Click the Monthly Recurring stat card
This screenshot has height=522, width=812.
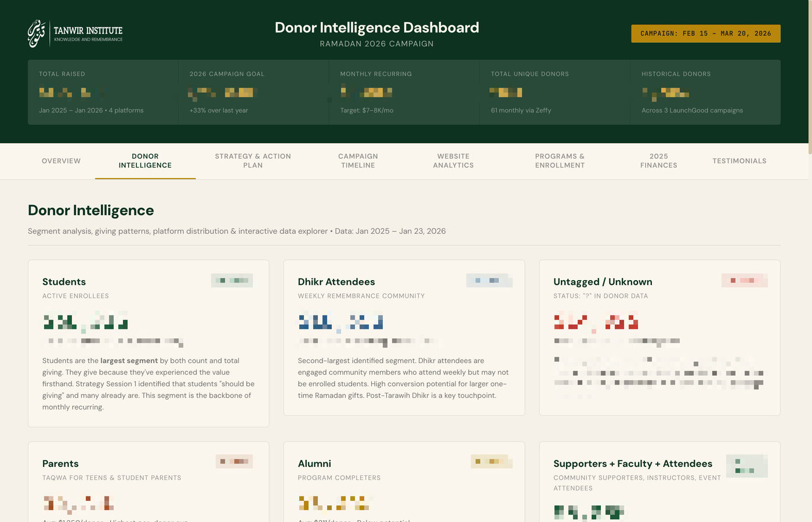(x=404, y=92)
